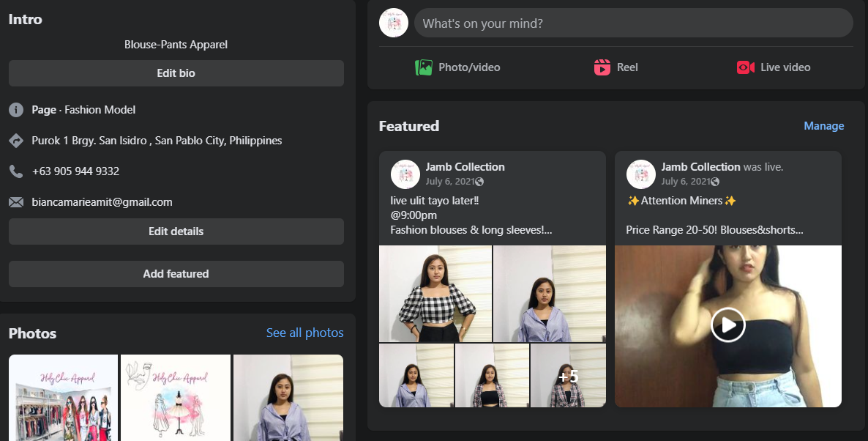Screen dimensions: 868x441
Task: Click the Add featured button
Action: [x=176, y=274]
